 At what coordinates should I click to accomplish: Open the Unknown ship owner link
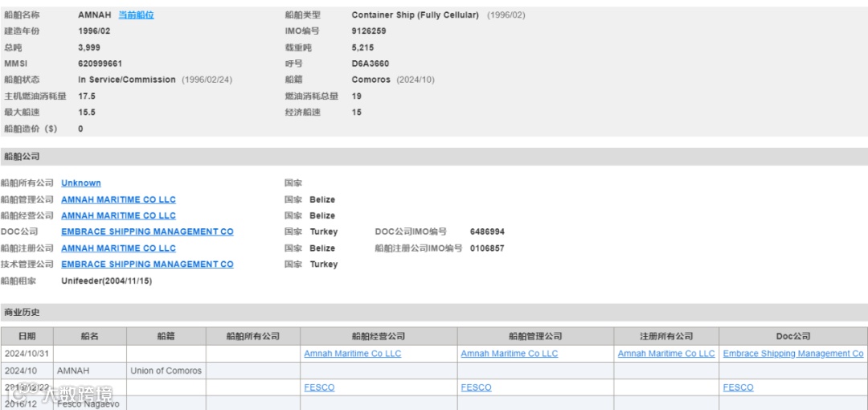(81, 182)
